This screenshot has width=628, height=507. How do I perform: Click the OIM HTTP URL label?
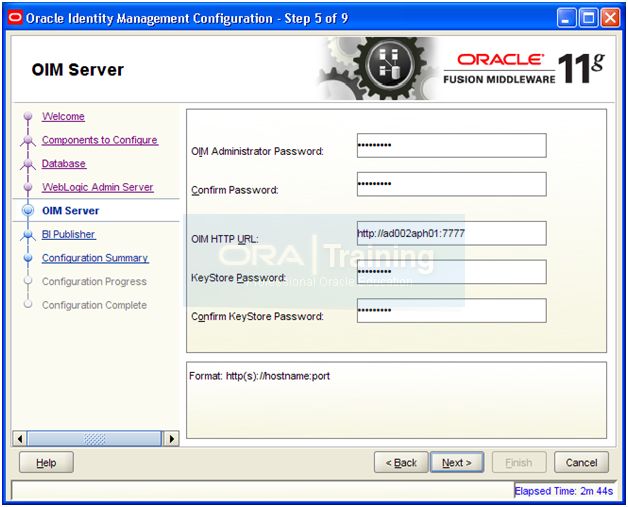(225, 239)
